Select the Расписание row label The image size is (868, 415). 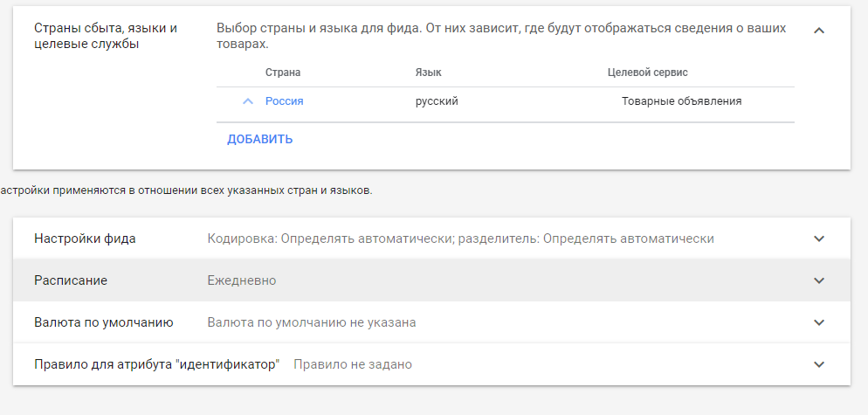71,280
